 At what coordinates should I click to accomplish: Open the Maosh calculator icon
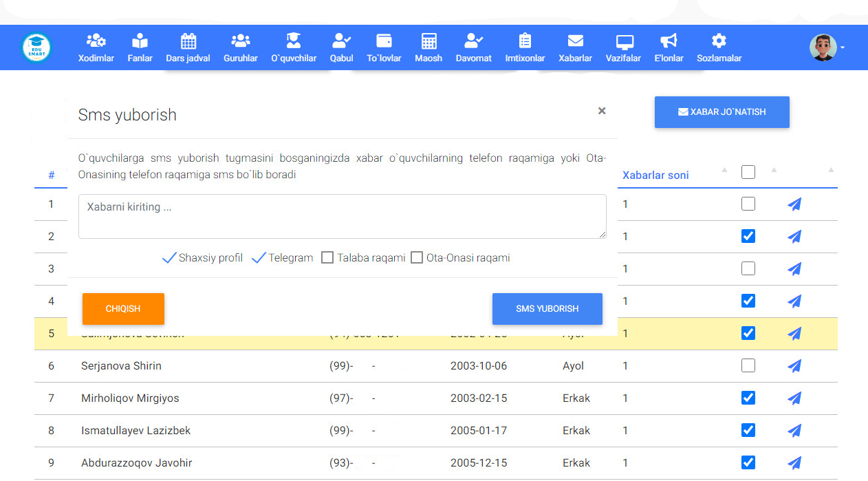click(x=428, y=41)
